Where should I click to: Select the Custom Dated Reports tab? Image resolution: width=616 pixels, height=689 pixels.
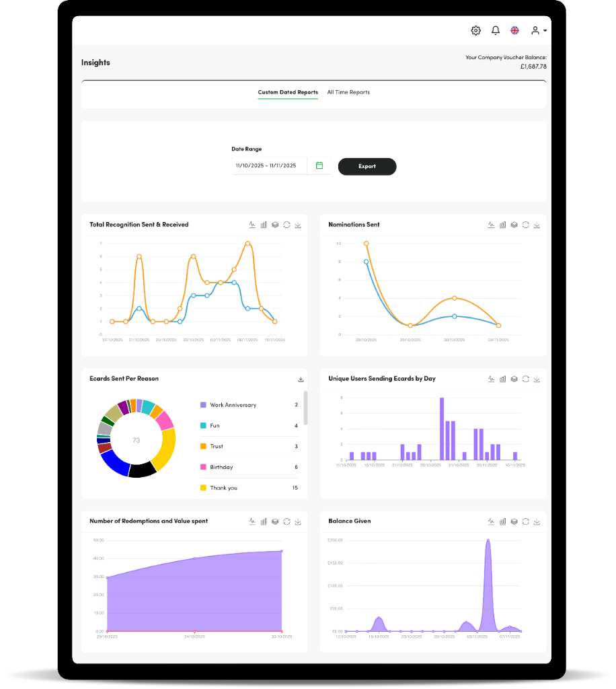coord(288,92)
